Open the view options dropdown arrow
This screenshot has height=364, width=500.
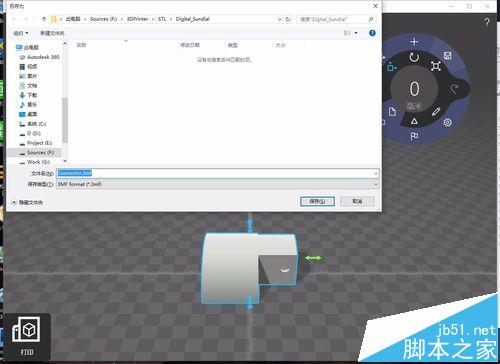(x=356, y=33)
